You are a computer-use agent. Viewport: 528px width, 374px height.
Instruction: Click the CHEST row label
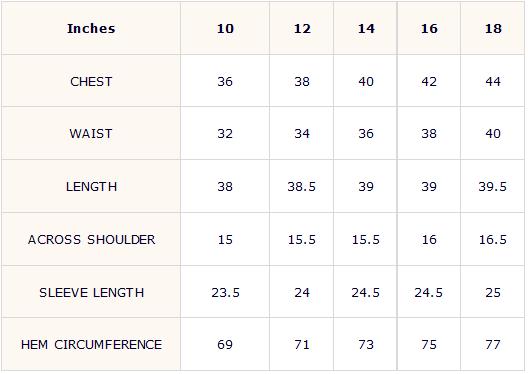[91, 81]
